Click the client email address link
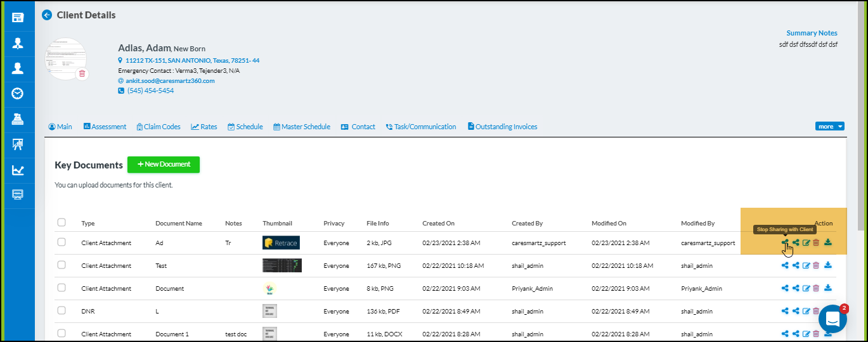This screenshot has width=868, height=342. tap(170, 81)
